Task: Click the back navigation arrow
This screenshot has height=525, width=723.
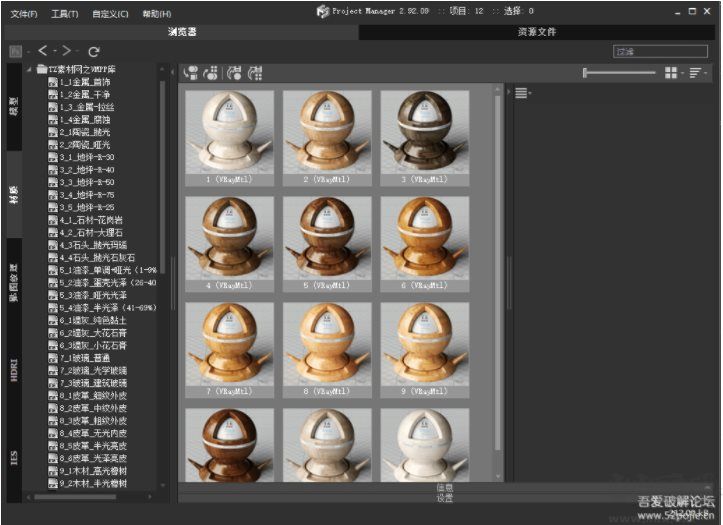Action: point(43,50)
